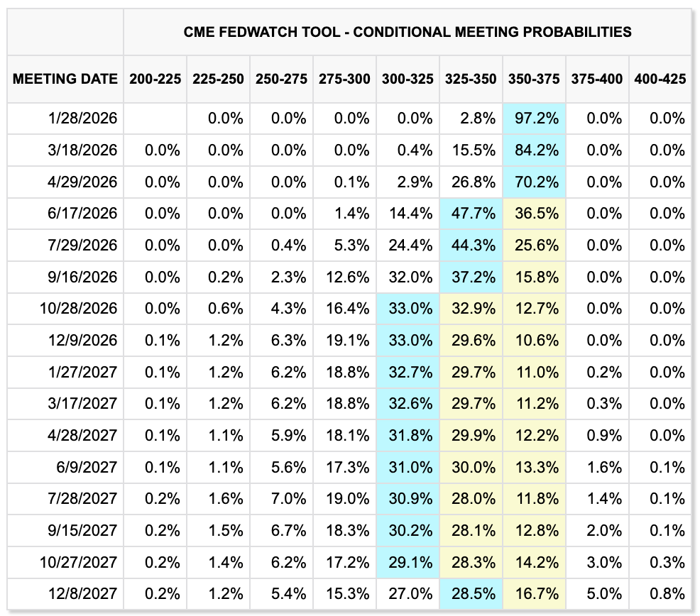The width and height of the screenshot is (700, 616).
Task: Select the 400-425 column header
Action: (x=660, y=79)
